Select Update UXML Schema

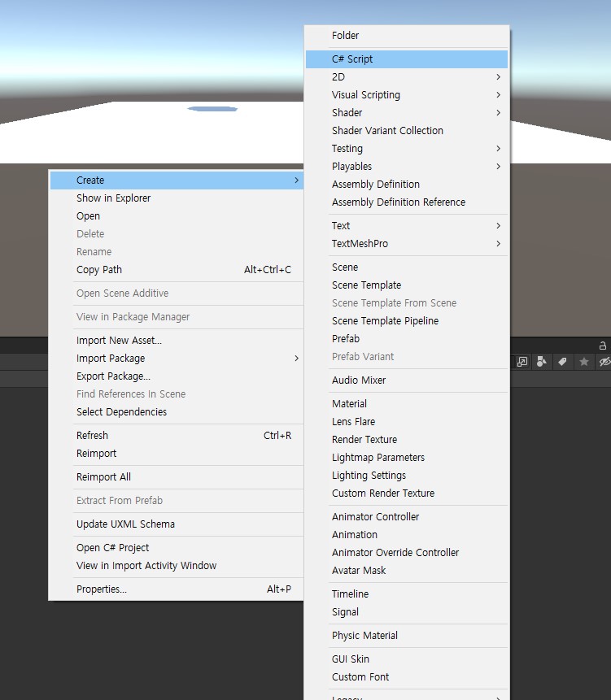(x=177, y=524)
